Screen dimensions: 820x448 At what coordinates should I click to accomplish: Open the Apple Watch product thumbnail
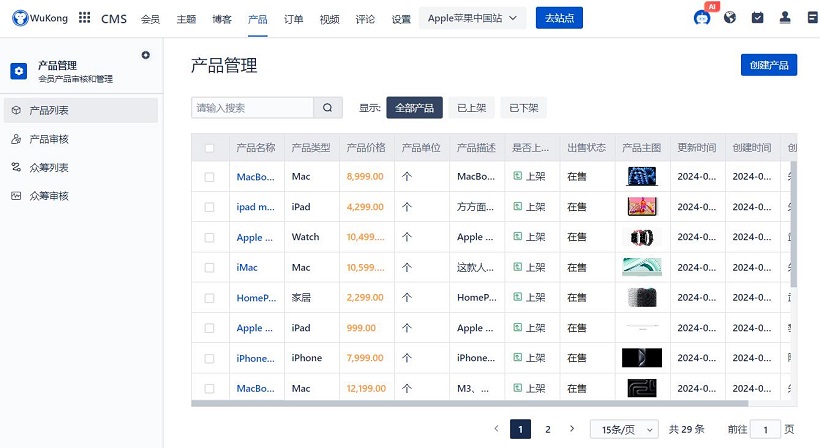642,237
